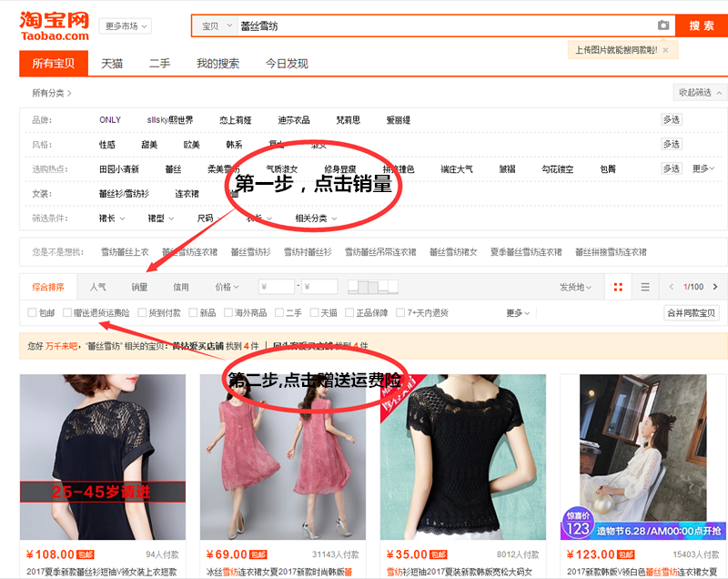Expand the 价格 sort dropdown
The image size is (728, 579).
[227, 287]
